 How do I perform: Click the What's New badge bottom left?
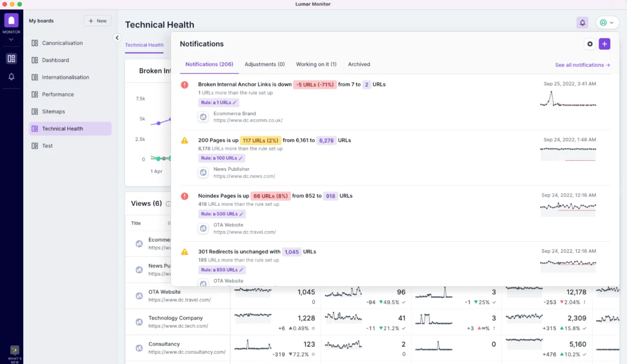coord(14,351)
